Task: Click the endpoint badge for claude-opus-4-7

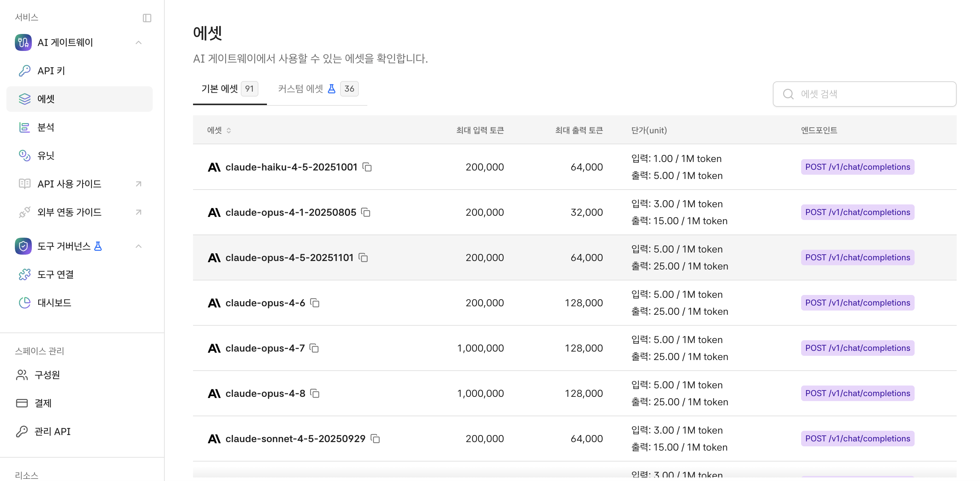Action: coord(858,348)
